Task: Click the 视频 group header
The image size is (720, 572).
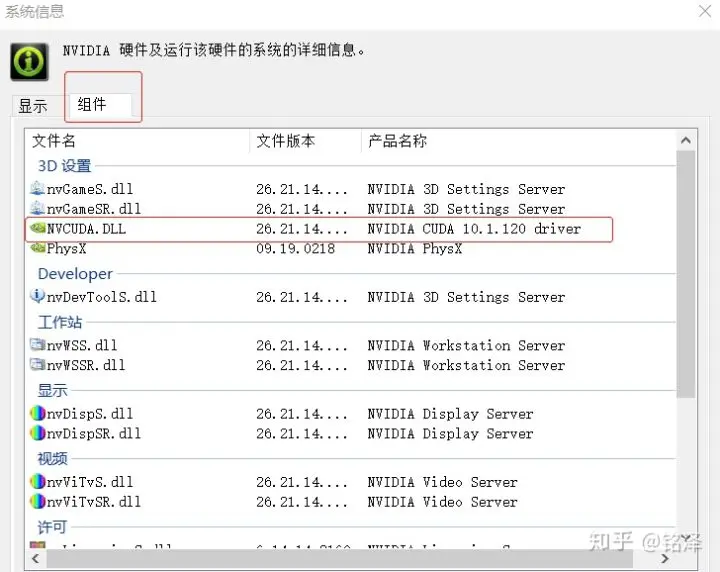Action: tap(52, 458)
